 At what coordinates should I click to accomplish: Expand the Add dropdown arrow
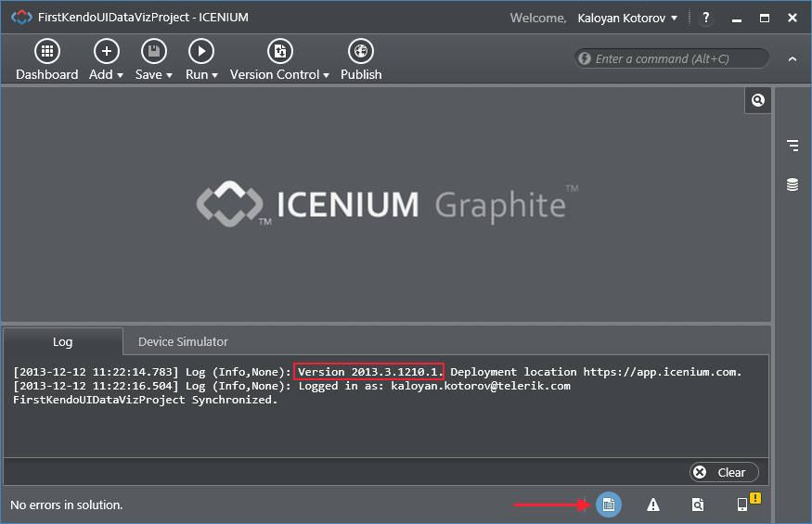120,76
